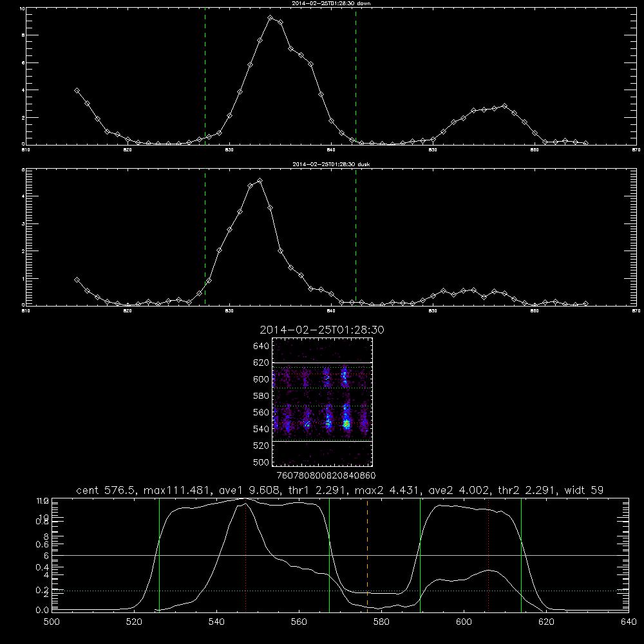
Task: Click the right green dashed line in dusk plot
Action: pyautogui.click(x=355, y=238)
